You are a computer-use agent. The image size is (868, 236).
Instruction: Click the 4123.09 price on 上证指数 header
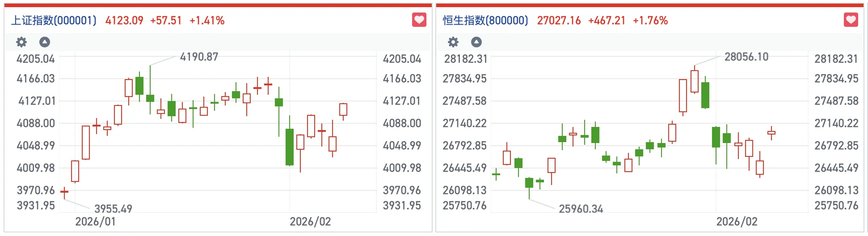(x=124, y=21)
